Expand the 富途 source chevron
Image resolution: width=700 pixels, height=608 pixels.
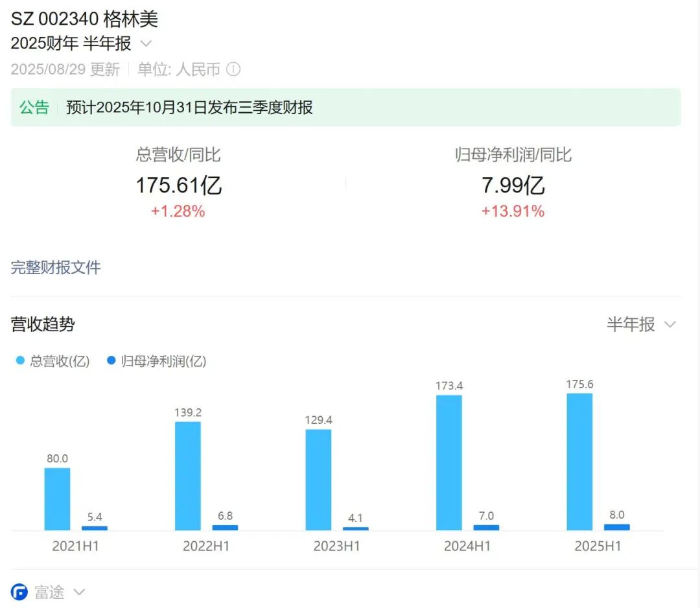(x=79, y=592)
